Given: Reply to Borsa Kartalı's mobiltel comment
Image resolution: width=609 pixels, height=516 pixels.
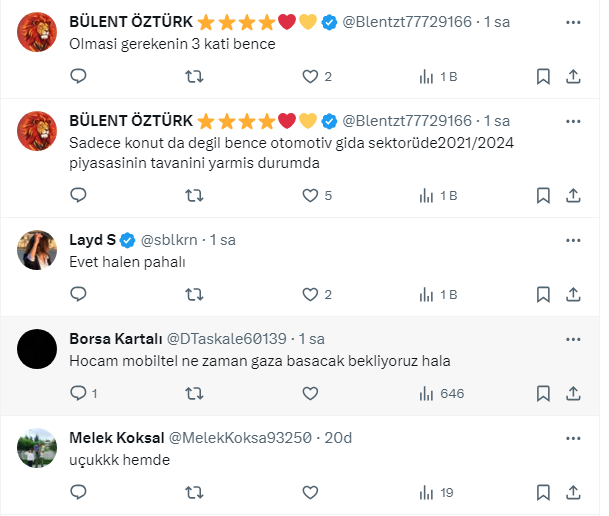Looking at the screenshot, I should [x=79, y=393].
